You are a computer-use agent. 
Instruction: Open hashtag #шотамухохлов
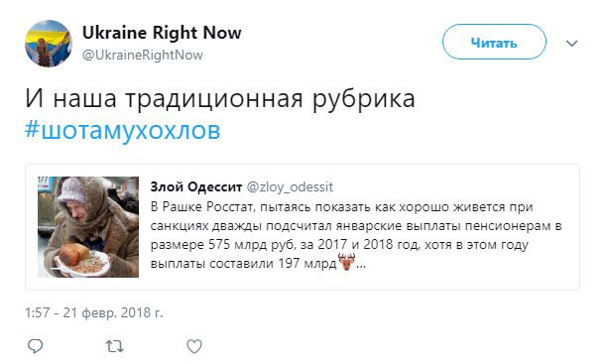[x=123, y=130]
